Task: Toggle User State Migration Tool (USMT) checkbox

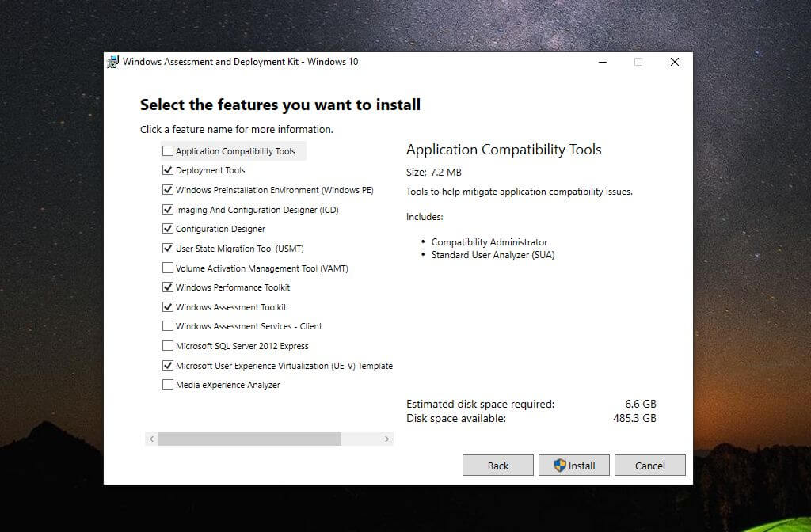Action: point(168,248)
